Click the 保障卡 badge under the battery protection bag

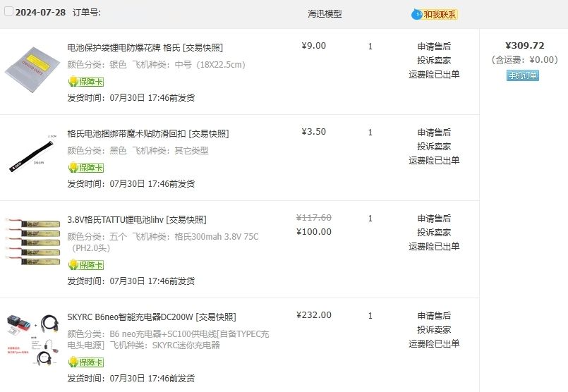85,82
